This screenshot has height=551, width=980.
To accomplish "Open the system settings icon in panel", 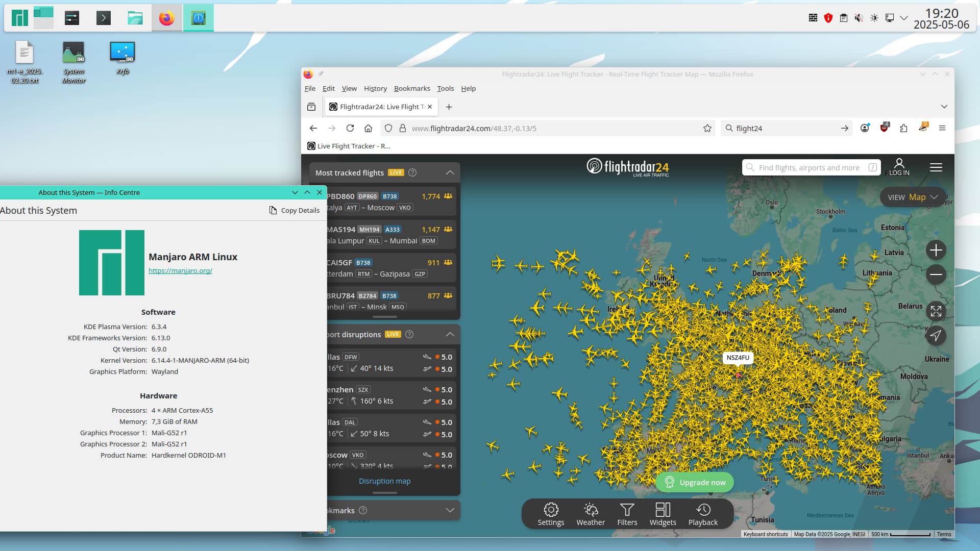I will click(72, 18).
